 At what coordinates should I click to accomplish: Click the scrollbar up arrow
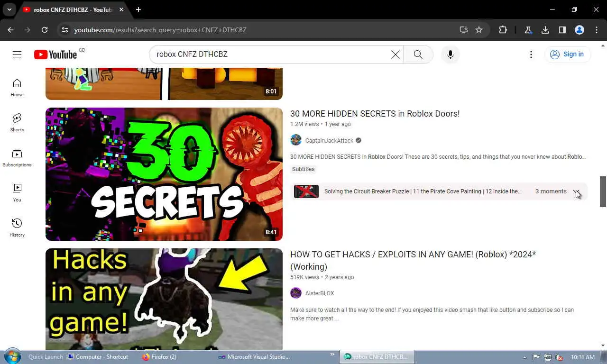tap(603, 45)
